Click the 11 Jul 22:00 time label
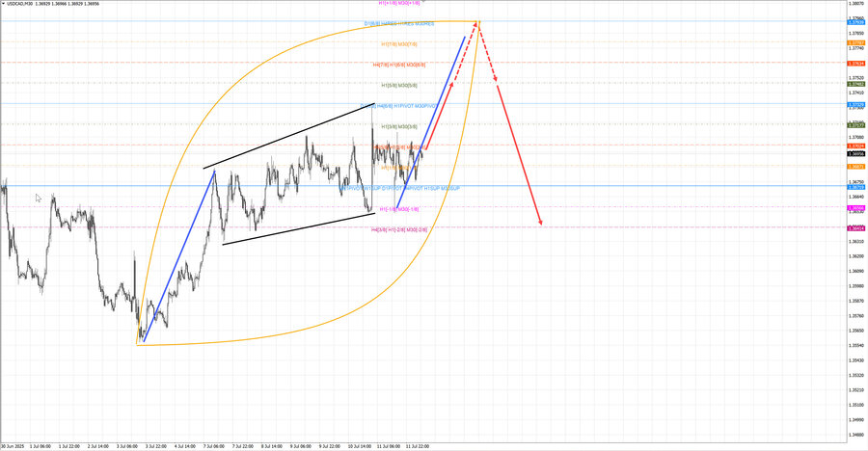This screenshot has width=868, height=451. point(418,446)
